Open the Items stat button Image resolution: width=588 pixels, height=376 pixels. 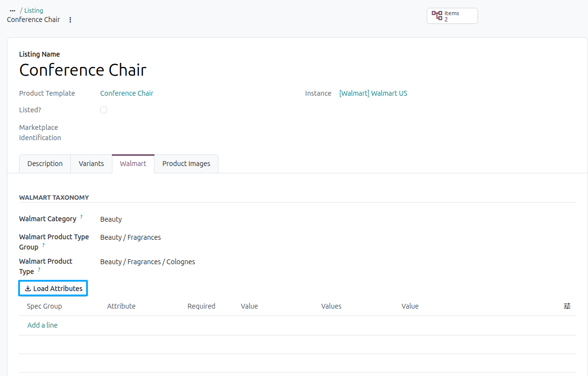point(452,16)
